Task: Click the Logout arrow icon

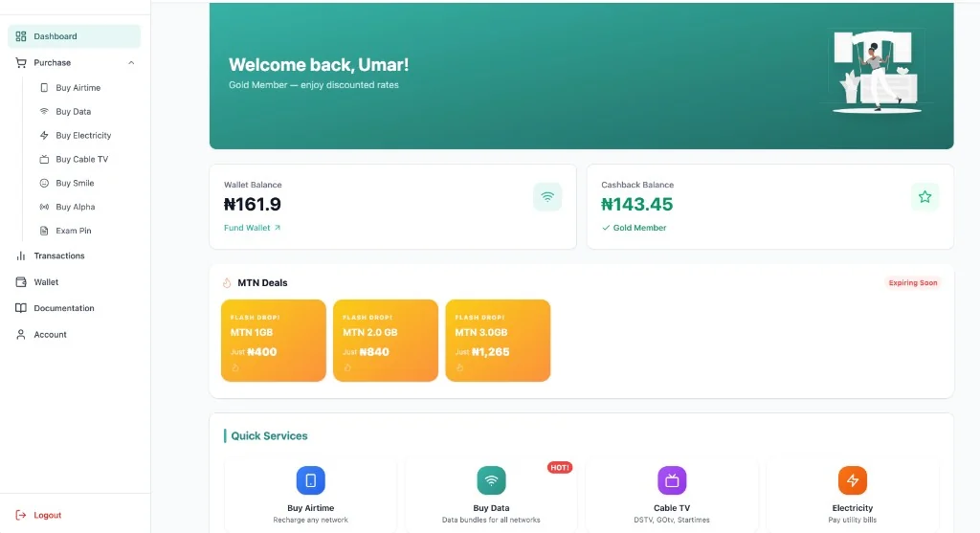Action: point(21,515)
